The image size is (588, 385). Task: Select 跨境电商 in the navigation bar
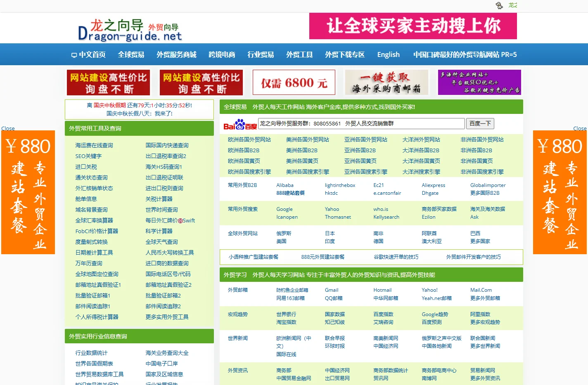click(x=222, y=54)
